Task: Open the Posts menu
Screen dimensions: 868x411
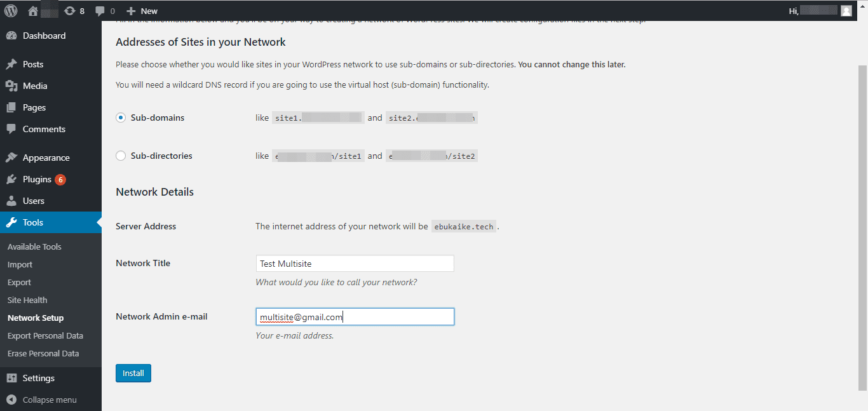Action: coord(51,64)
